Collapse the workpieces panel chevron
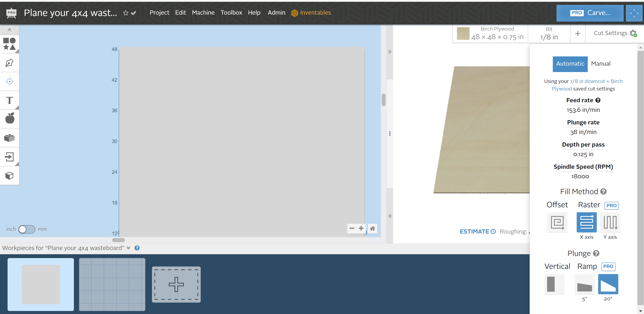This screenshot has width=644, height=314. [128, 248]
